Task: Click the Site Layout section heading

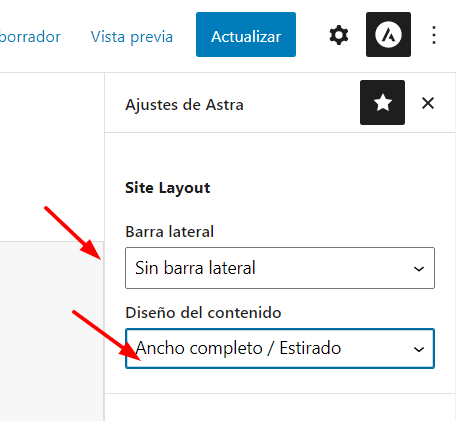Action: [168, 188]
